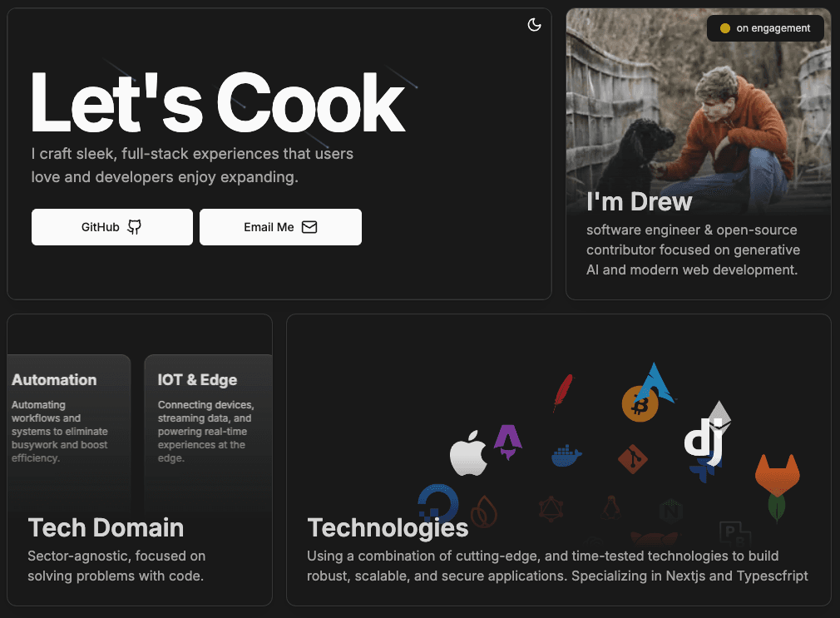Click the Technologies section heading
840x618 pixels.
388,527
